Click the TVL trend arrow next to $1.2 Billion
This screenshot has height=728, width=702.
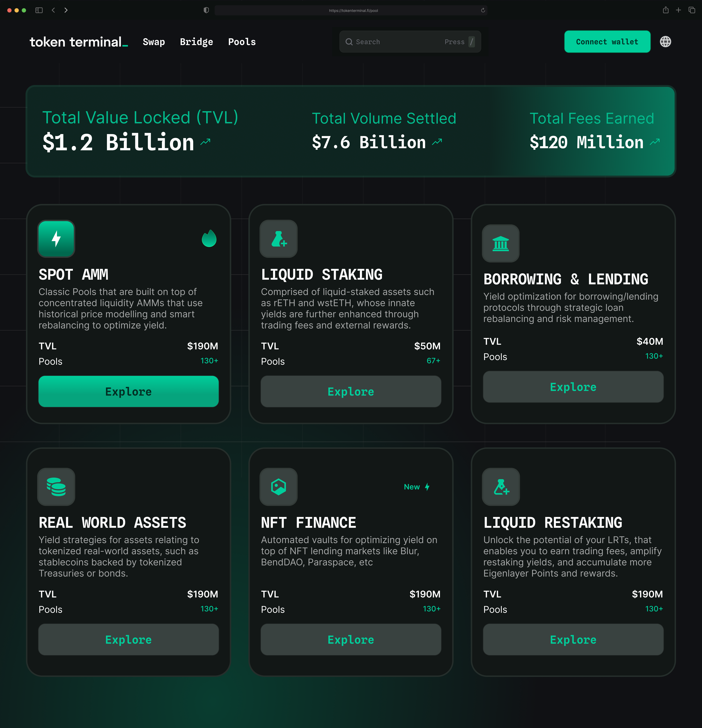point(205,142)
